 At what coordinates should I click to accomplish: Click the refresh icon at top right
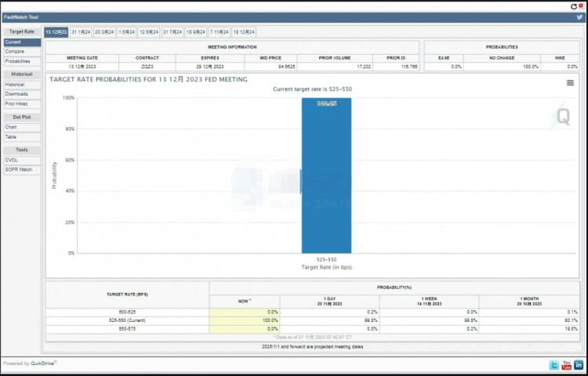click(x=573, y=6)
